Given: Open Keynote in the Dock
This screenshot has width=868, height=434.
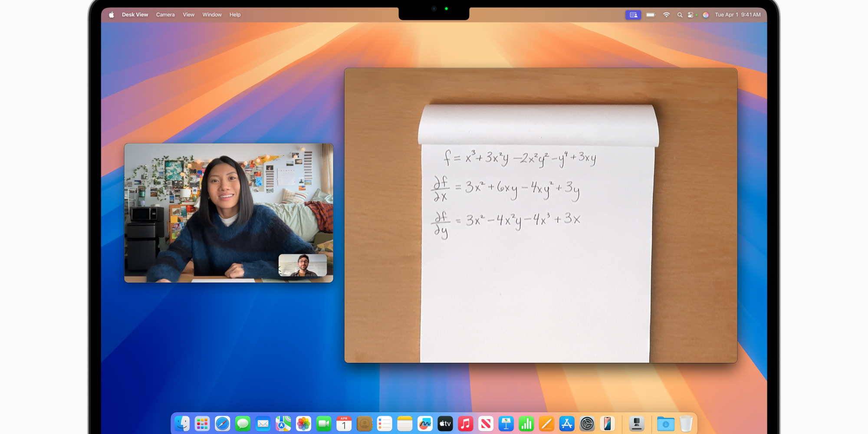Looking at the screenshot, I should point(506,424).
